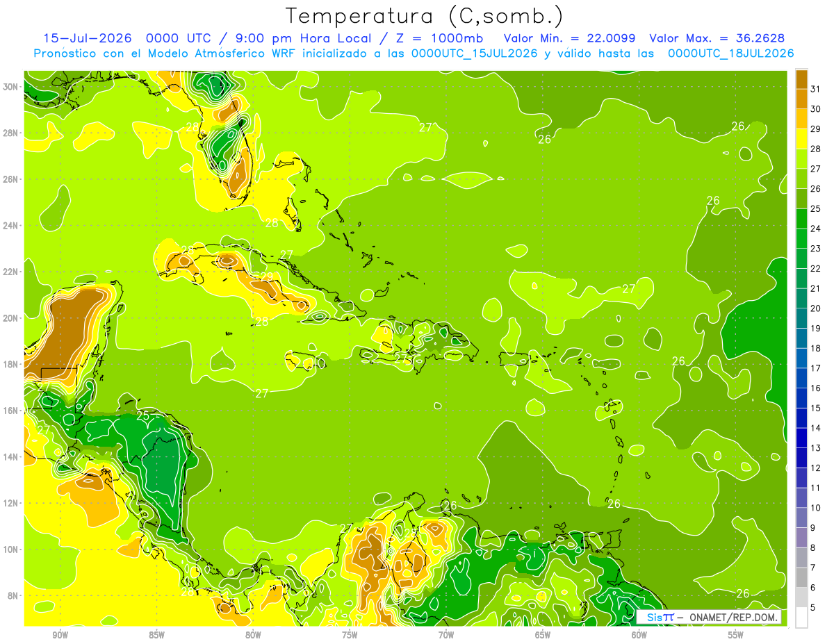Pick the orange swatch between legend 30 and 31
Image resolution: width=834 pixels, height=644 pixels.
tap(801, 99)
